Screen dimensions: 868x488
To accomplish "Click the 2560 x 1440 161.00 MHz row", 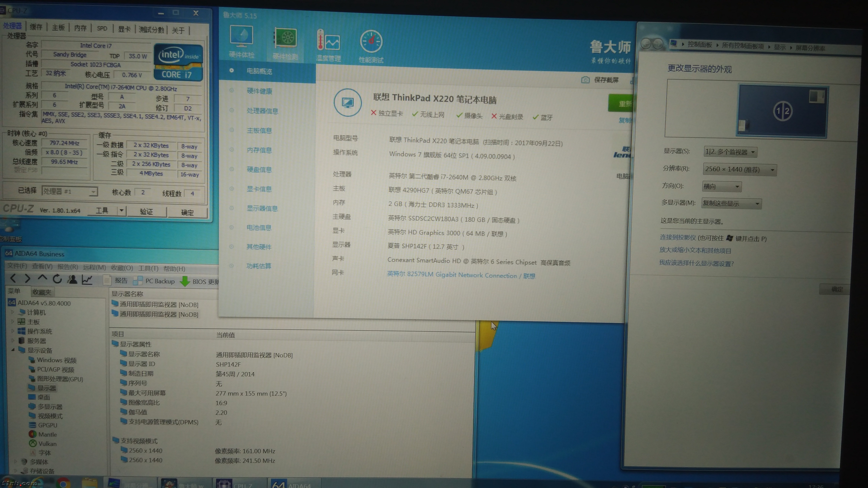I will (x=198, y=451).
